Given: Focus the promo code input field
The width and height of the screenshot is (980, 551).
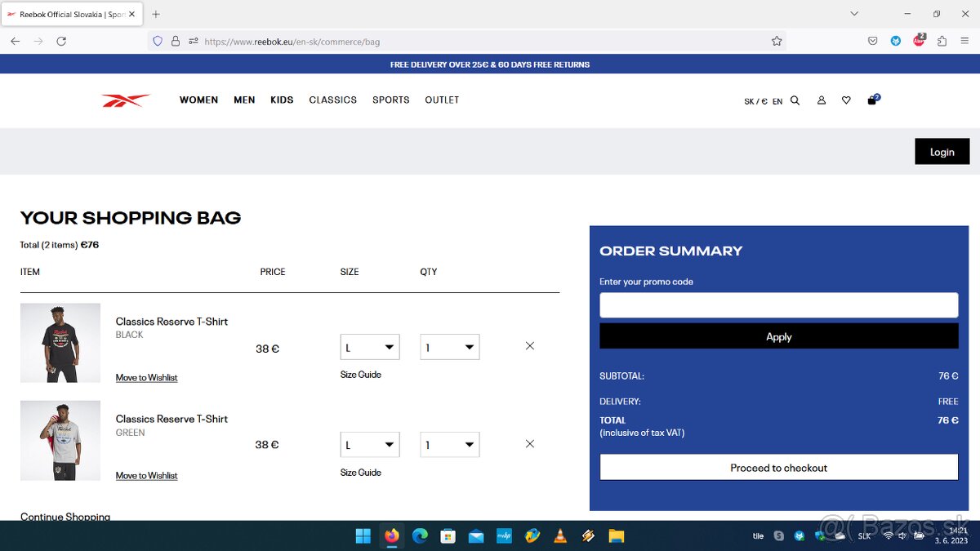Looking at the screenshot, I should click(778, 305).
